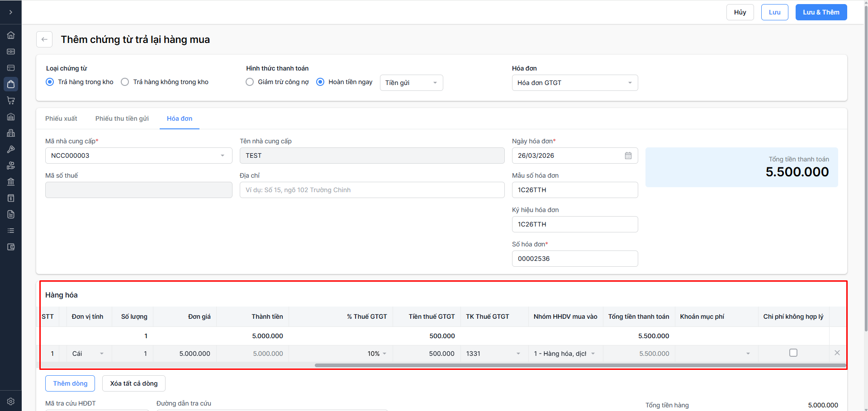This screenshot has width=868, height=411.
Task: Open the home icon in sidebar
Action: click(x=11, y=35)
